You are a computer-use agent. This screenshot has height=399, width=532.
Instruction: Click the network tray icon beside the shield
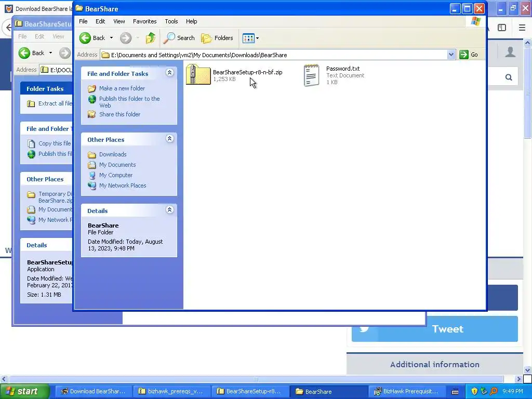(484, 392)
